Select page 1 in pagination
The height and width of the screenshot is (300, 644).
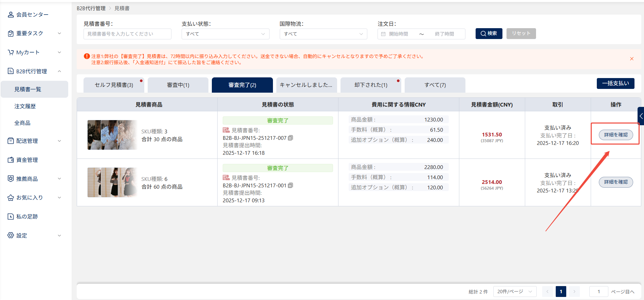point(561,292)
